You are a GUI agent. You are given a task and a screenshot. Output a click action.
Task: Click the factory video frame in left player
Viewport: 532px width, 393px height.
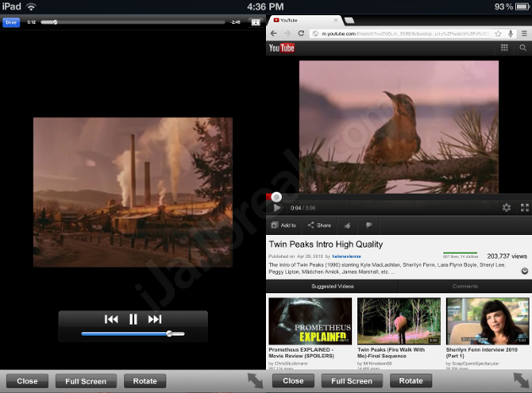pyautogui.click(x=133, y=192)
